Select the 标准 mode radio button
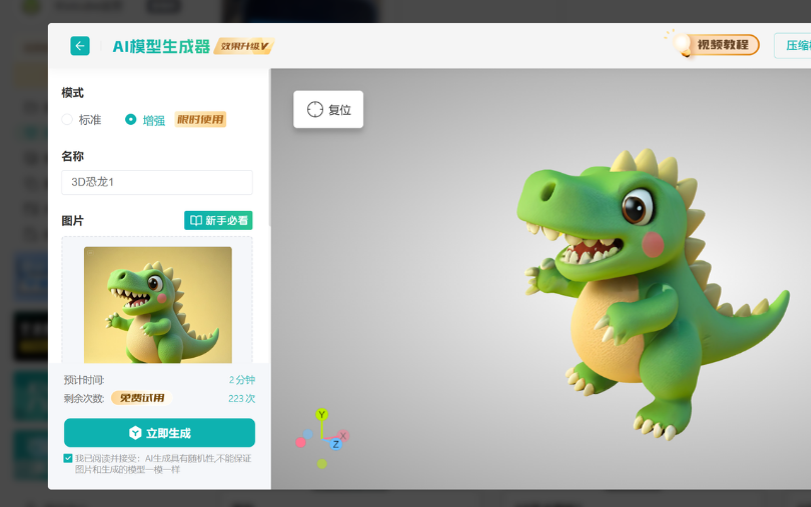Screen dimensions: 811x507 67,120
